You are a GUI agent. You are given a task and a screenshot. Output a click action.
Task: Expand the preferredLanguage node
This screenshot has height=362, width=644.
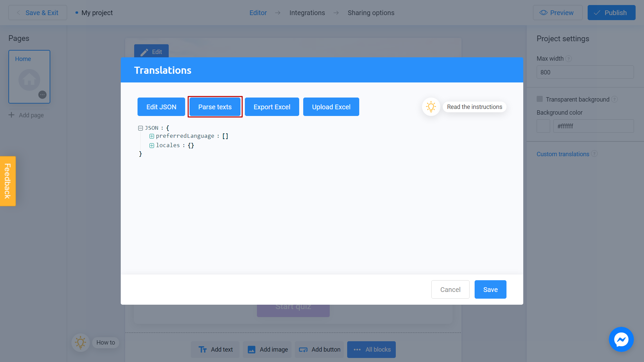[x=152, y=136]
